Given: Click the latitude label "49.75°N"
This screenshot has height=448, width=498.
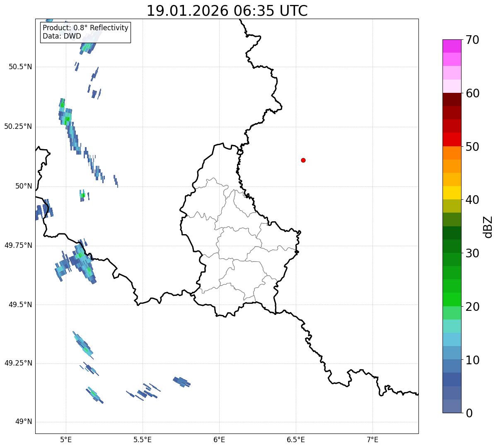Looking at the screenshot, I should 18,245.
